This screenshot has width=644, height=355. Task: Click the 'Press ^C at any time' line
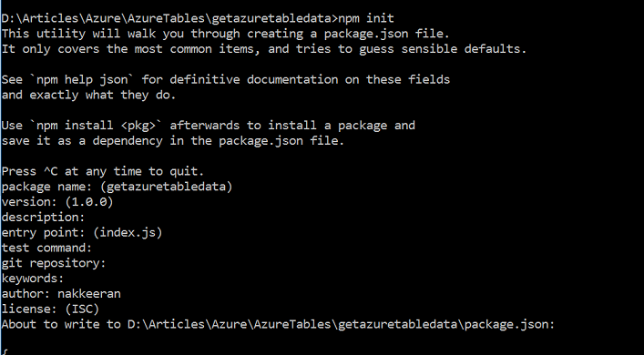(x=103, y=171)
